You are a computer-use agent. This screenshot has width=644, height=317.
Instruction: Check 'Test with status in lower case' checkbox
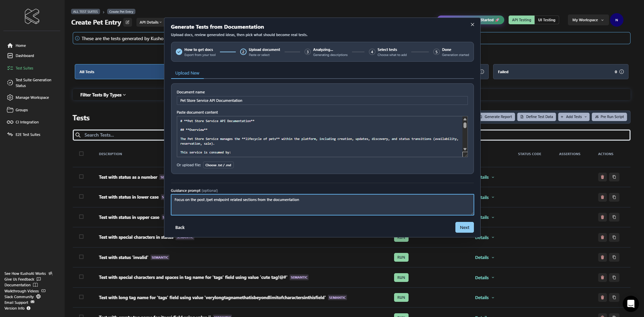coord(81,197)
